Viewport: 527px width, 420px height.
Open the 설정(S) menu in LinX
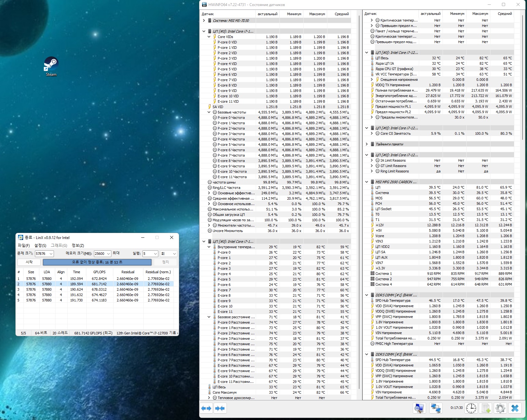40,245
